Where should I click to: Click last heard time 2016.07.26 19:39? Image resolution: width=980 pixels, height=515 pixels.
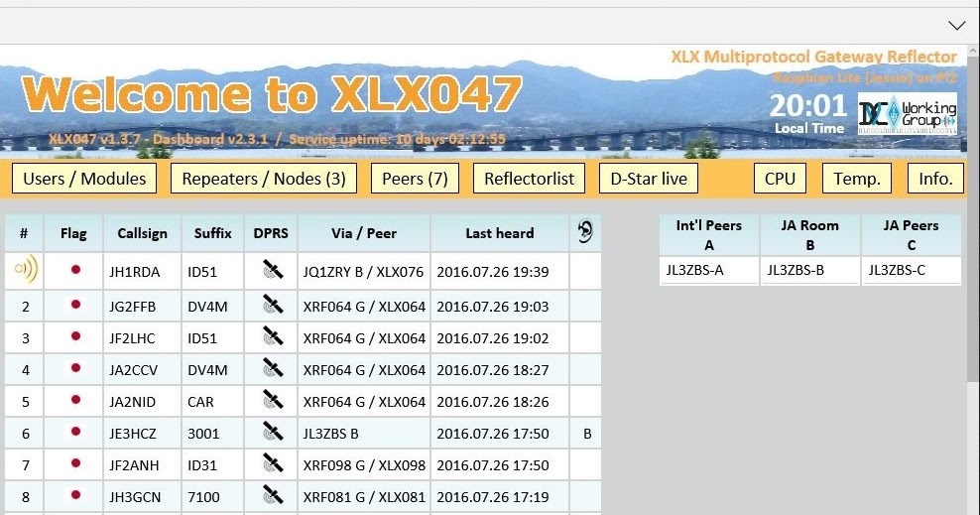coord(493,272)
